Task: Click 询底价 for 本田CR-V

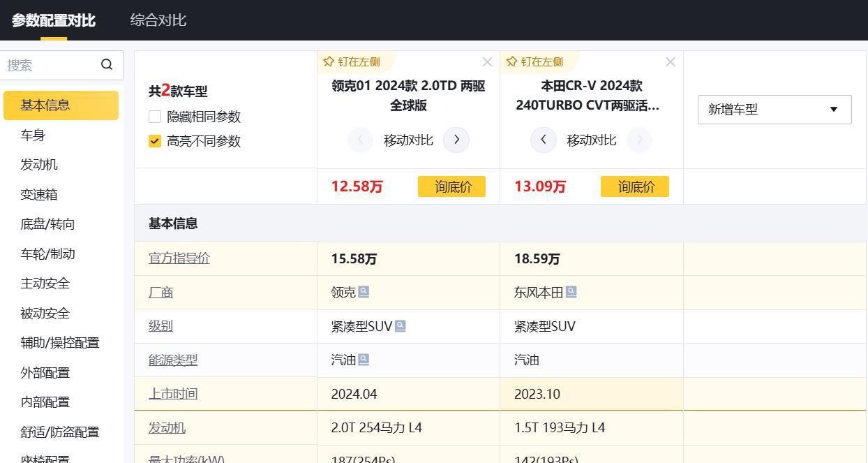Action: tap(635, 186)
